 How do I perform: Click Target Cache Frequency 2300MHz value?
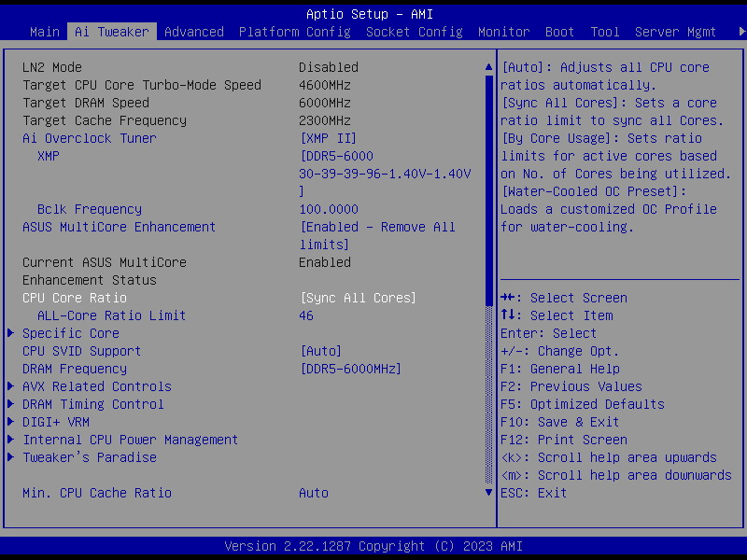point(325,120)
